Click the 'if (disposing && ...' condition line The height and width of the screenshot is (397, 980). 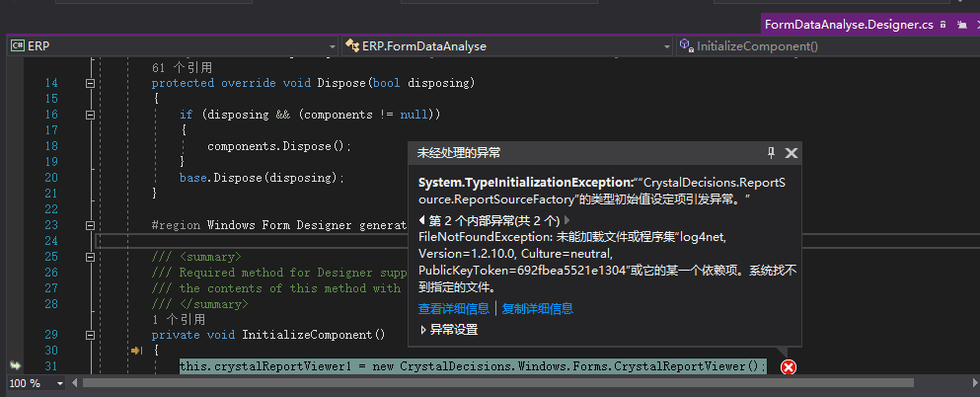click(310, 115)
